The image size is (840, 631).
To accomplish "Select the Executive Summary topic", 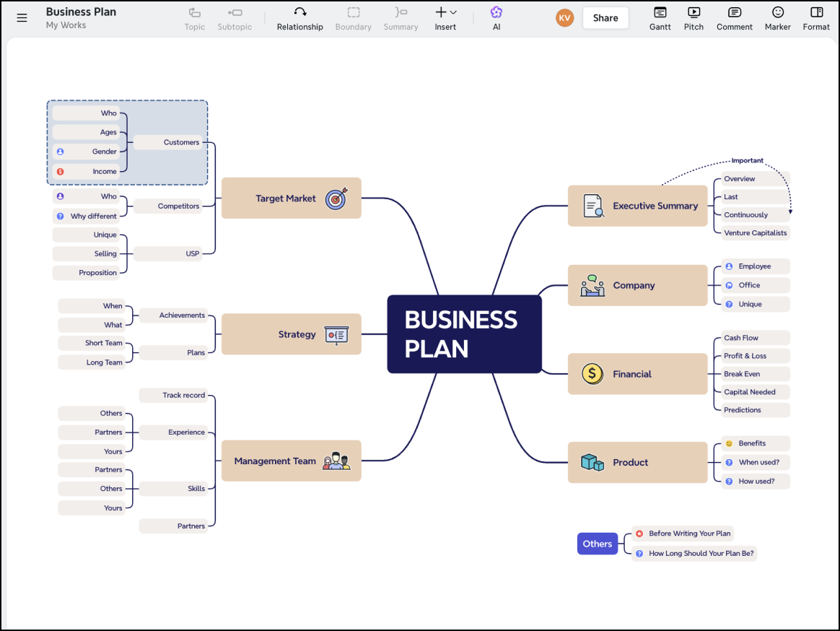I will tap(637, 206).
